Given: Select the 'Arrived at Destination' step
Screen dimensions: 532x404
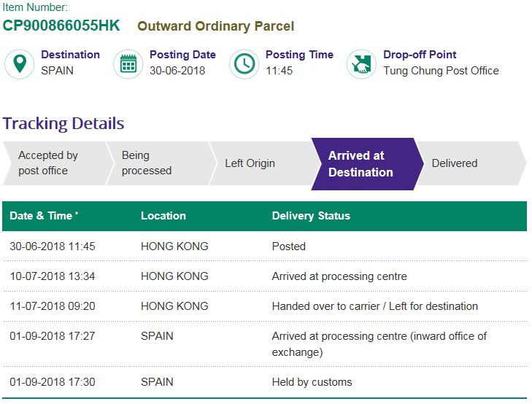Looking at the screenshot, I should point(361,164).
